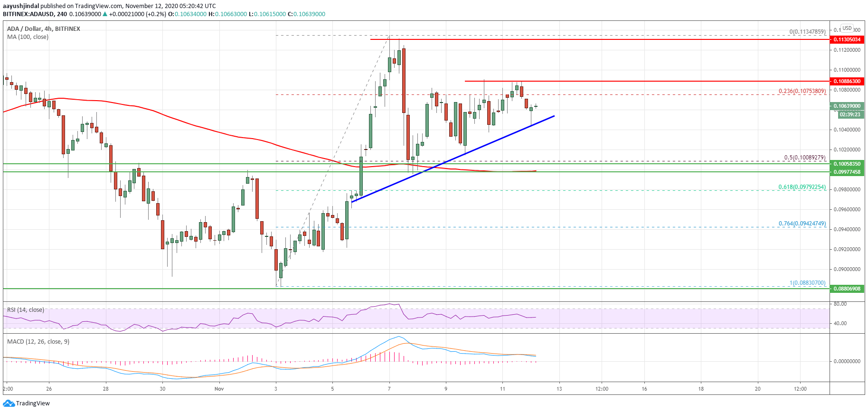868x412 pixels.
Task: Select the 0(0.11347859) Fibonacci level label
Action: tap(807, 32)
